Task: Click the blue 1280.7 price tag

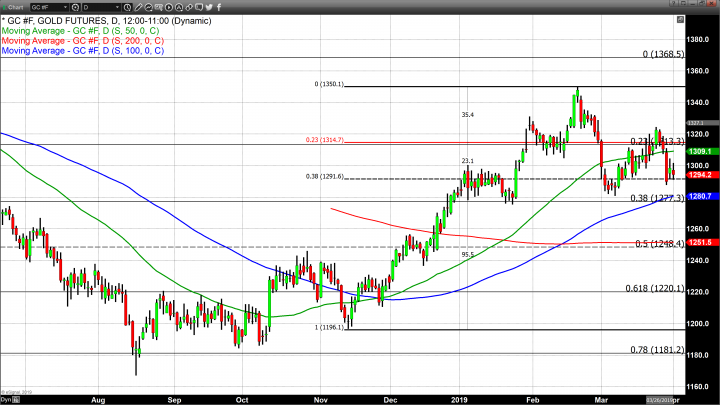Action: click(702, 197)
